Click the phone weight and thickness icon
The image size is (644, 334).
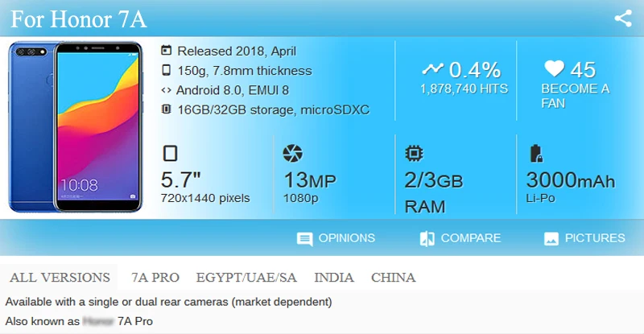pos(166,70)
